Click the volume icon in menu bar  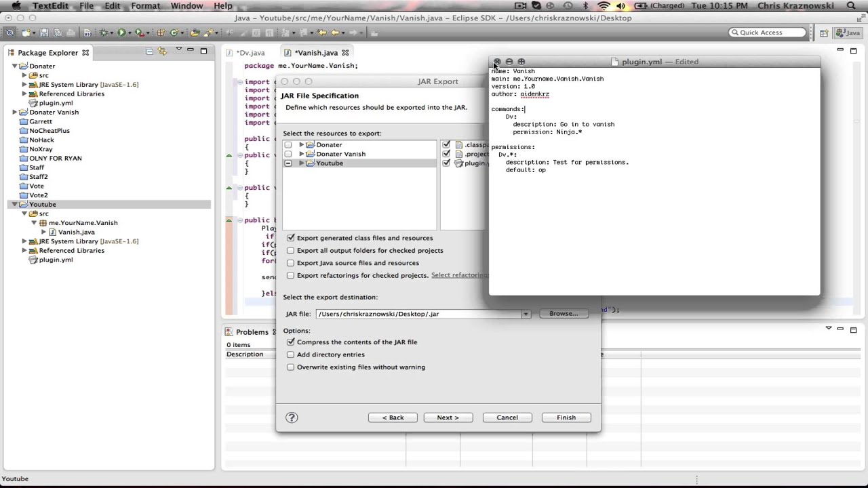(620, 6)
